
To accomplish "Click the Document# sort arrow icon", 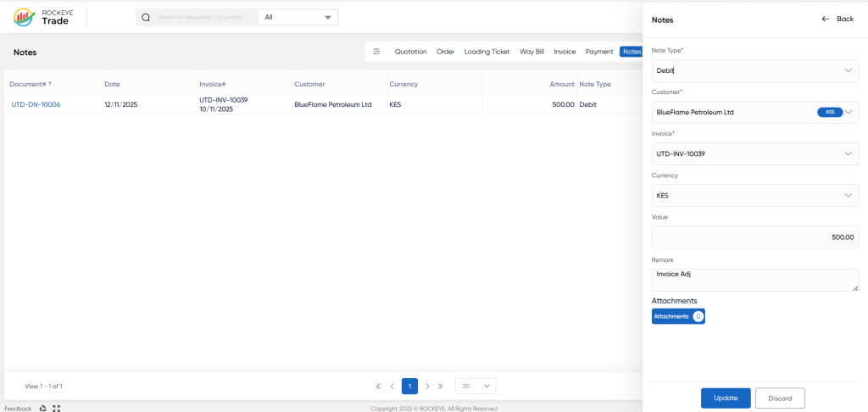I will pyautogui.click(x=50, y=84).
